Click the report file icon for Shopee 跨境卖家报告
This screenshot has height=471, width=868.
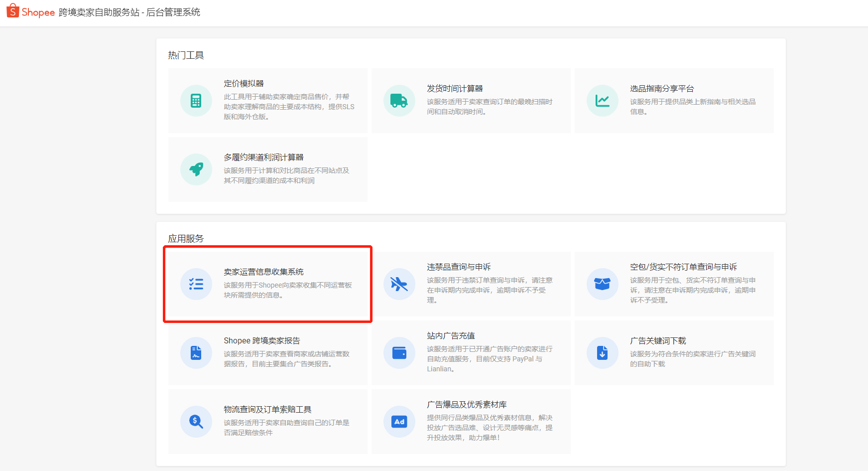(x=196, y=353)
